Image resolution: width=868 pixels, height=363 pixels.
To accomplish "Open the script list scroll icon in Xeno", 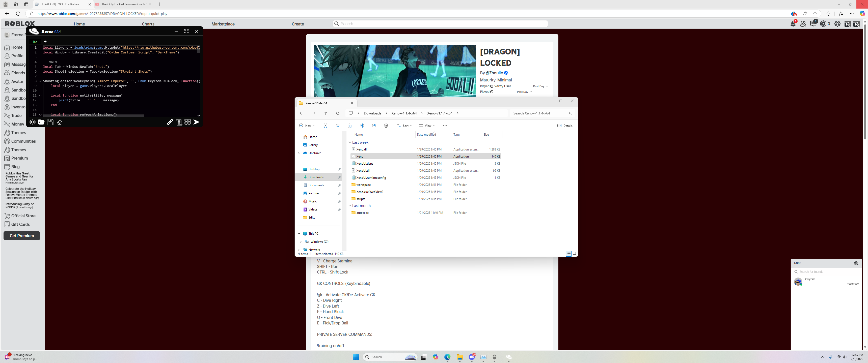I will [x=179, y=122].
